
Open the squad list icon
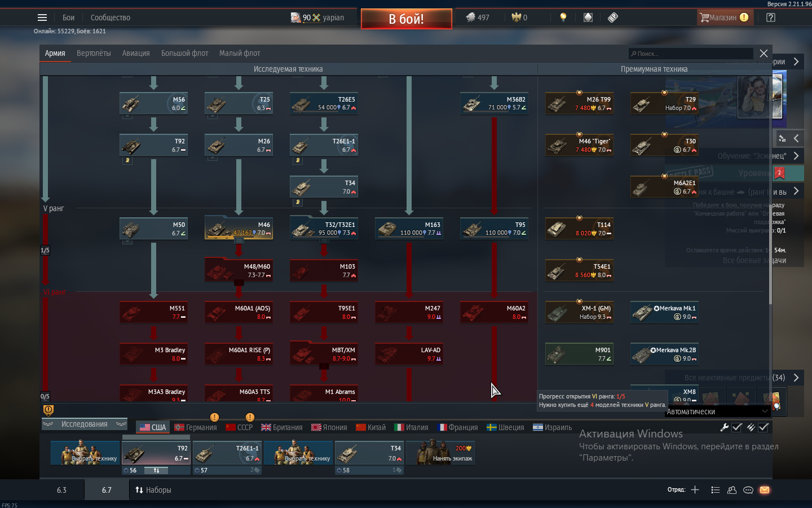tap(715, 490)
